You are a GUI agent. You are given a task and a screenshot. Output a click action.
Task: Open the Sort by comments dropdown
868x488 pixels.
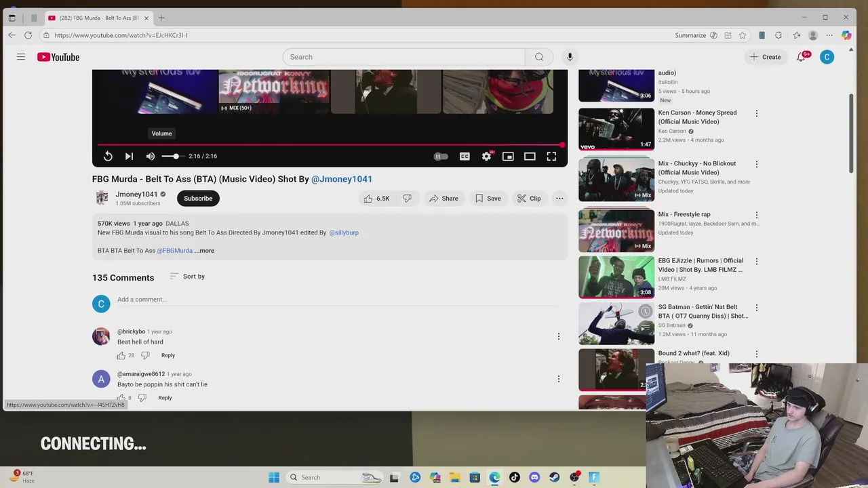[x=187, y=277]
